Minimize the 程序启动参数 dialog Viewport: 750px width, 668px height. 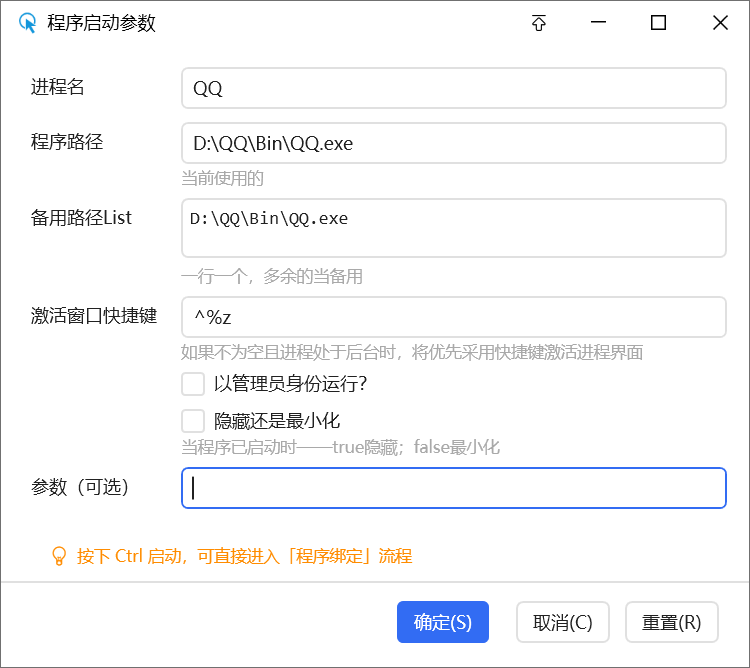pos(598,22)
